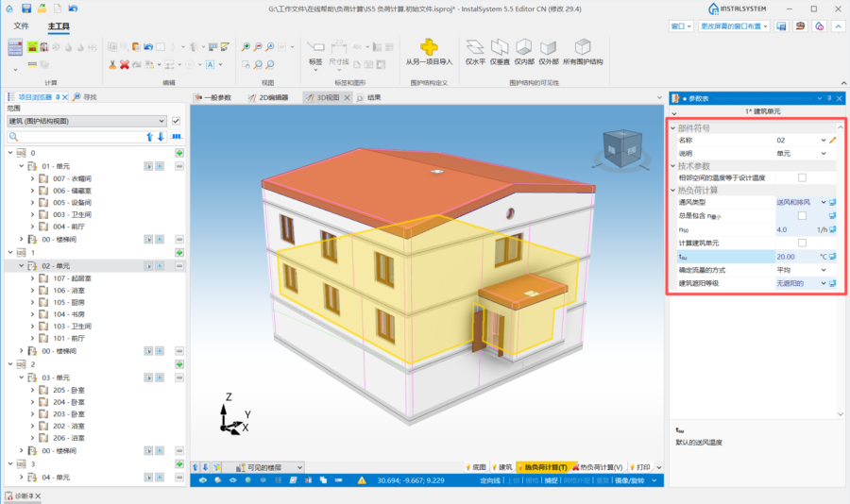Image resolution: width=850 pixels, height=504 pixels.
Task: Open the 通风类型 dropdown
Action: click(823, 203)
